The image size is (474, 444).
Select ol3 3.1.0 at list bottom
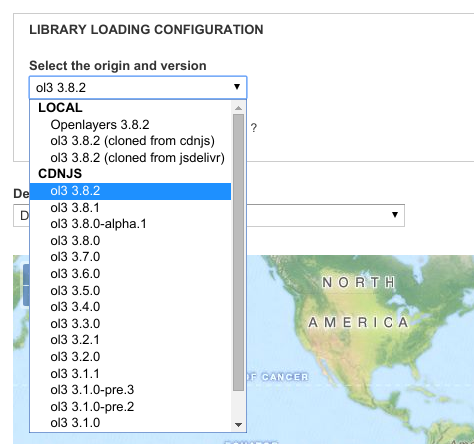(130, 423)
